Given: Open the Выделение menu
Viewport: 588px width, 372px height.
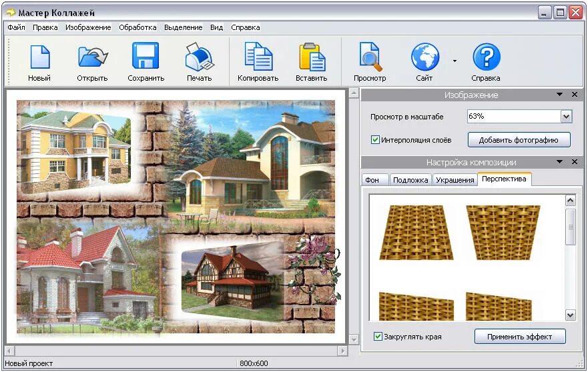Looking at the screenshot, I should (x=184, y=27).
